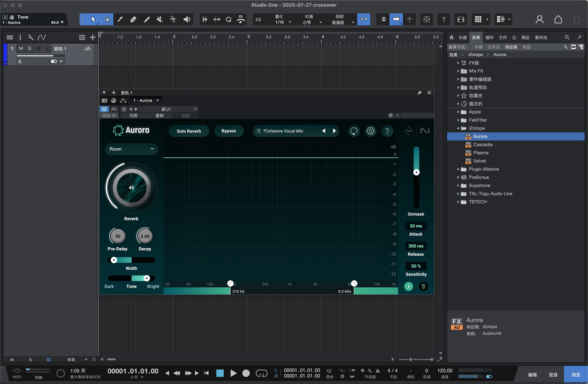Open Aurora settings gear icon

pos(370,131)
